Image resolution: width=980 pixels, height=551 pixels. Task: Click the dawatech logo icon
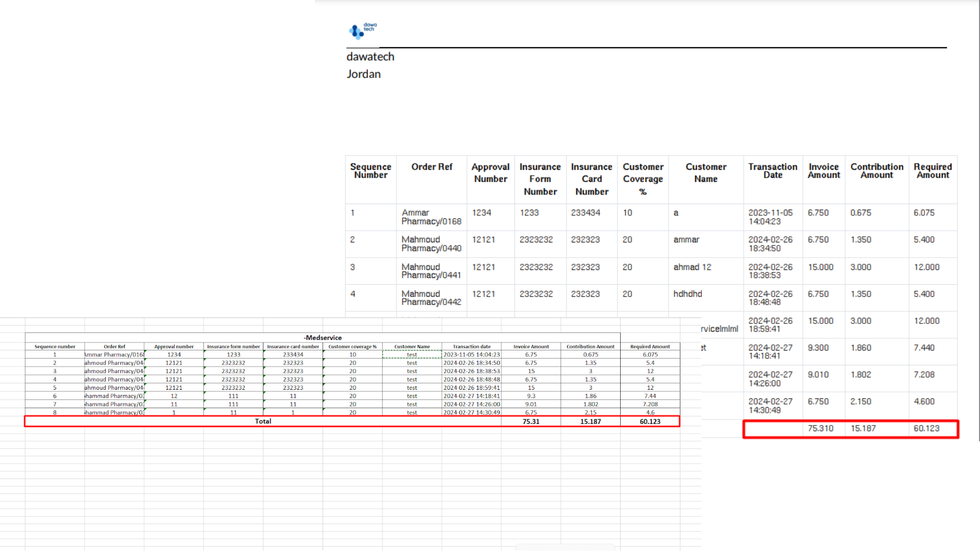click(x=357, y=32)
